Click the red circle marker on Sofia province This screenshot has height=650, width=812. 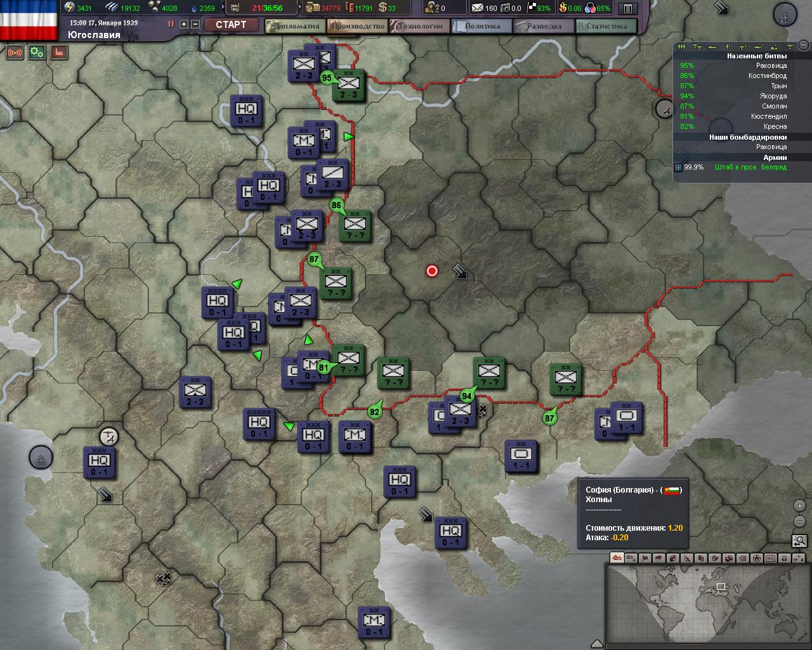(432, 271)
